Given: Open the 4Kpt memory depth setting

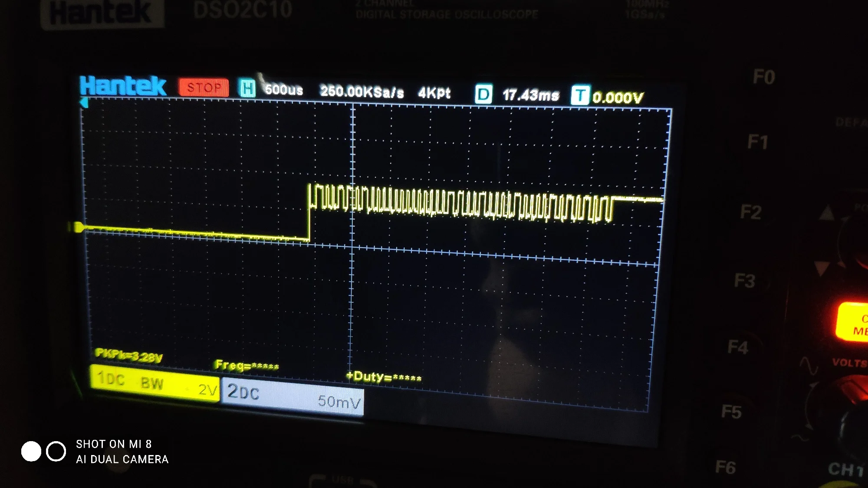Looking at the screenshot, I should pos(434,92).
